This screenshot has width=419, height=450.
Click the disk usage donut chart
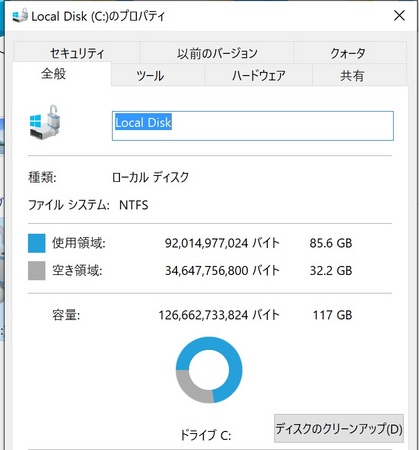209,370
